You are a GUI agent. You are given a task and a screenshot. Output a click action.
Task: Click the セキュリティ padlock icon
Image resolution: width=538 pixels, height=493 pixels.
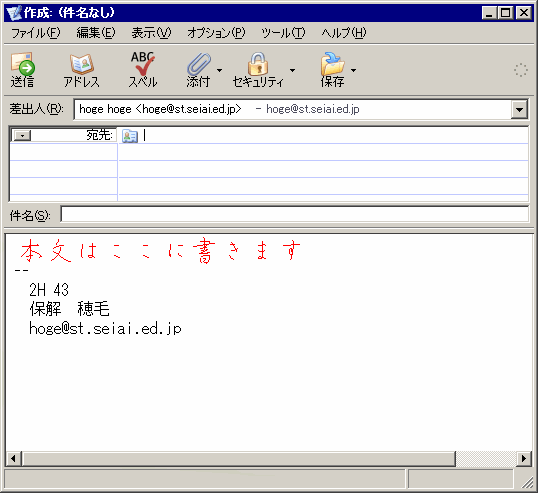tap(258, 63)
